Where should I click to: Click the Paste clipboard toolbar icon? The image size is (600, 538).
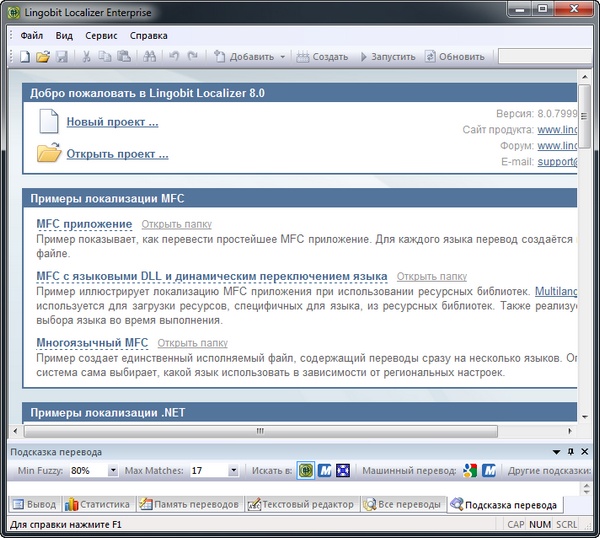(x=124, y=57)
